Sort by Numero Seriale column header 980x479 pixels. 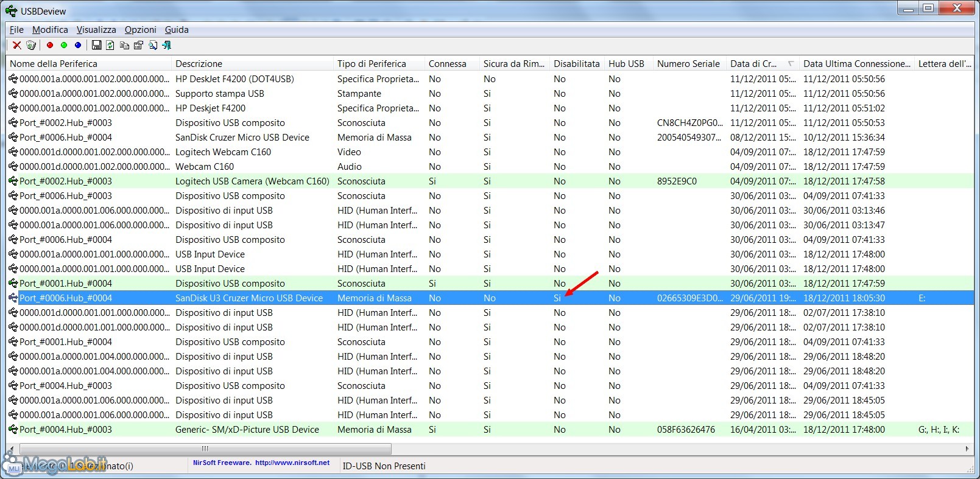pos(689,63)
